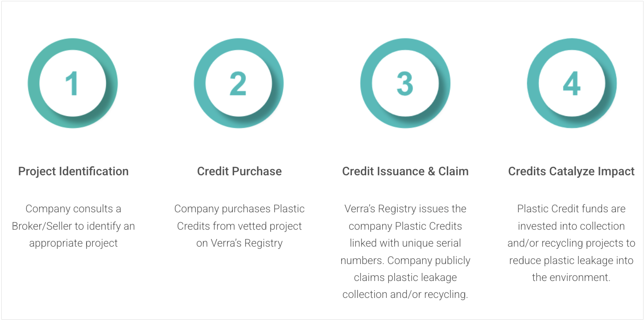The height and width of the screenshot is (322, 644).
Task: Select the step 3 circle icon
Action: pos(405,83)
